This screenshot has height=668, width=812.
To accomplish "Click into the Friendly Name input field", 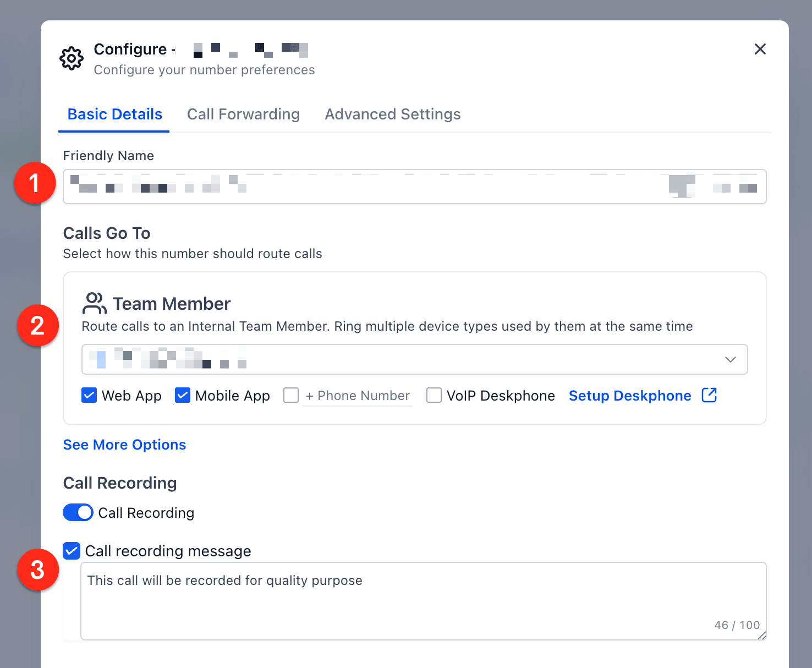I will (415, 187).
